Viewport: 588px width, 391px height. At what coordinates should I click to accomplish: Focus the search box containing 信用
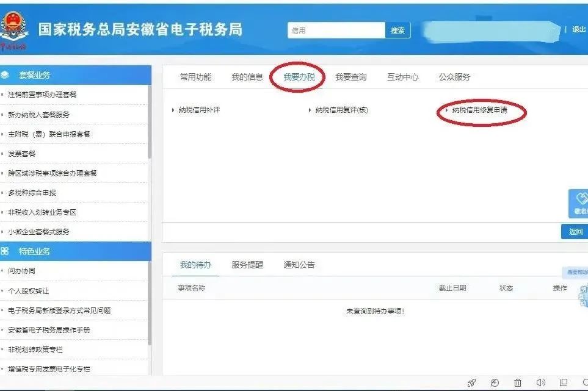point(336,30)
